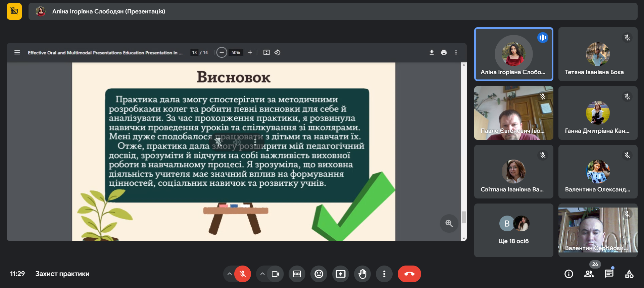Leave the call
The width and height of the screenshot is (644, 288).
[x=409, y=274]
